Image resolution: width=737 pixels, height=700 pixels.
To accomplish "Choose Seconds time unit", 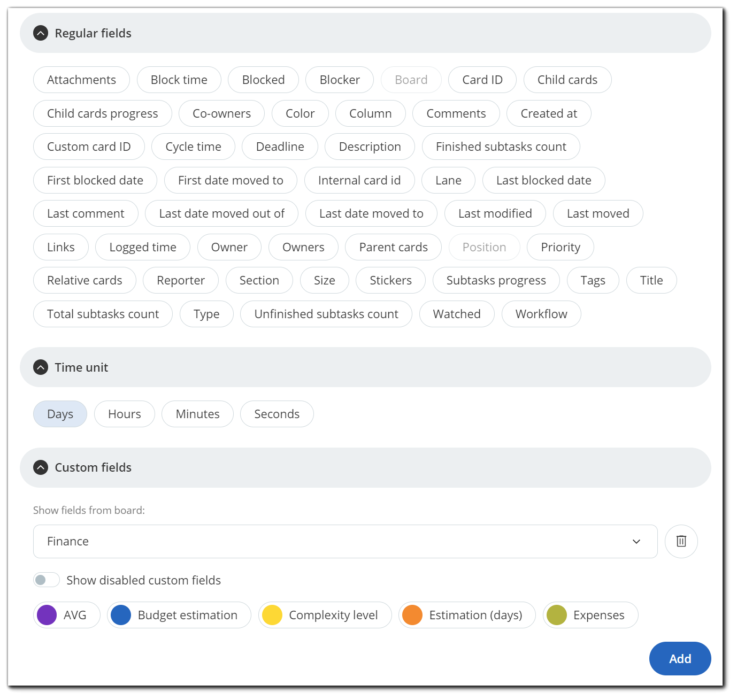I will (277, 414).
